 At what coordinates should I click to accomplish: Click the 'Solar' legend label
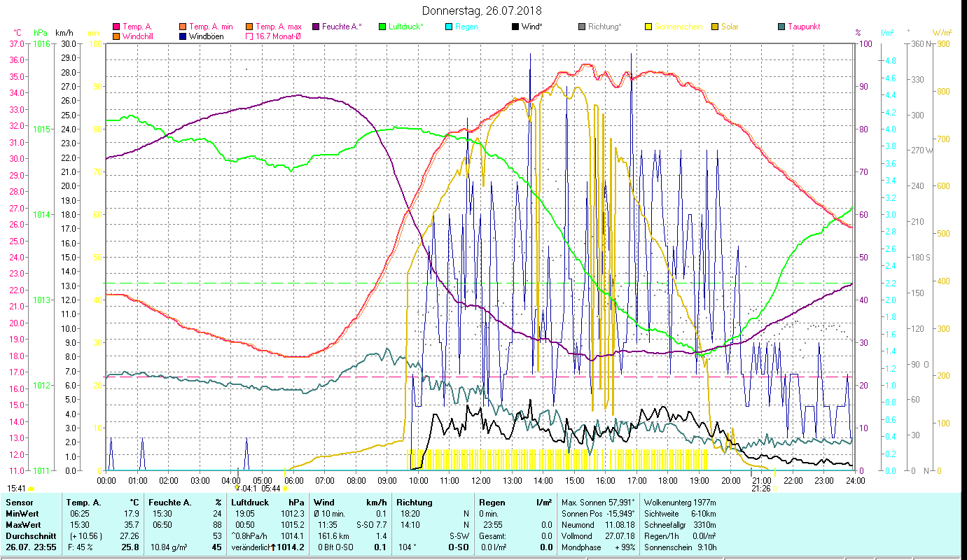point(730,27)
